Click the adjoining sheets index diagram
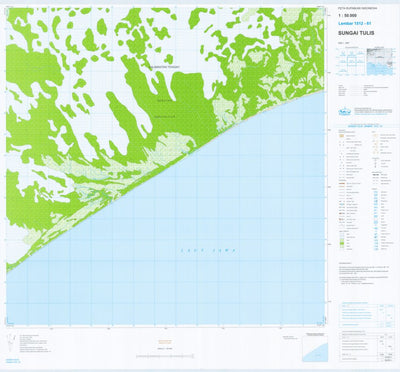 point(351,62)
